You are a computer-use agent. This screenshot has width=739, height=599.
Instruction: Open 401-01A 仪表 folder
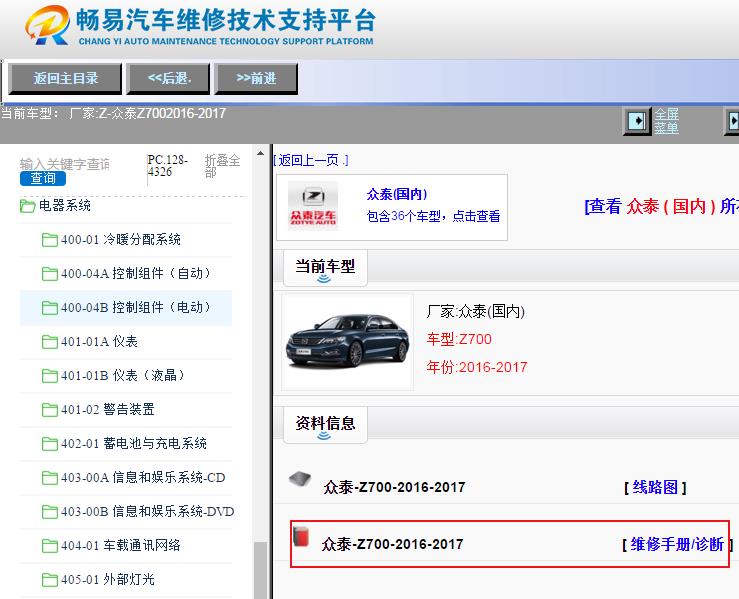(x=99, y=341)
